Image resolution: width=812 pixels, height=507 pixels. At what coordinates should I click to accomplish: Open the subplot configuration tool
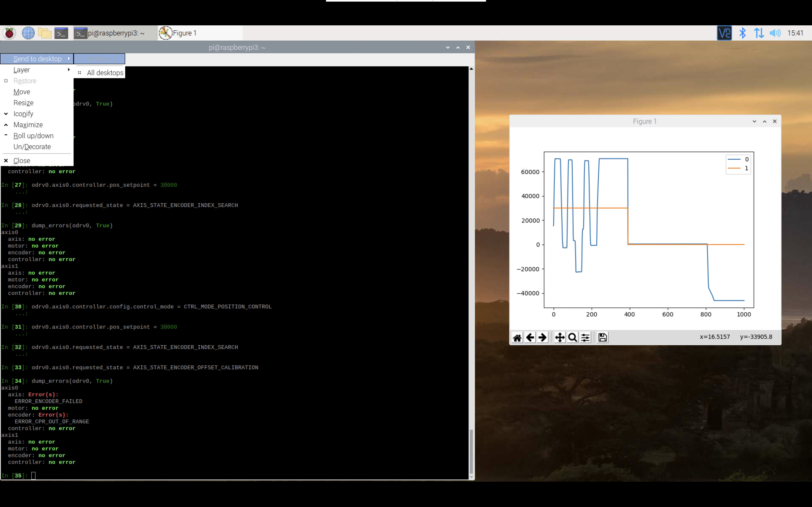(585, 337)
